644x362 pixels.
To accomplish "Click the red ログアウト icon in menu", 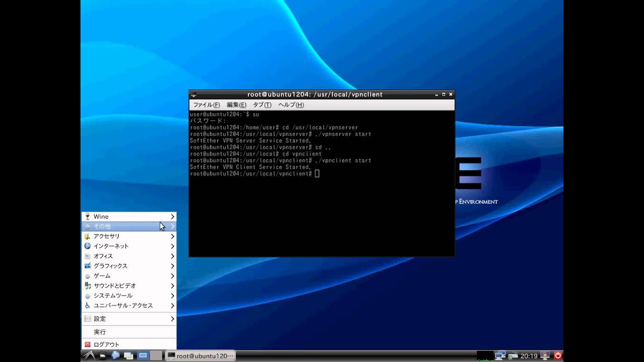I will click(88, 344).
